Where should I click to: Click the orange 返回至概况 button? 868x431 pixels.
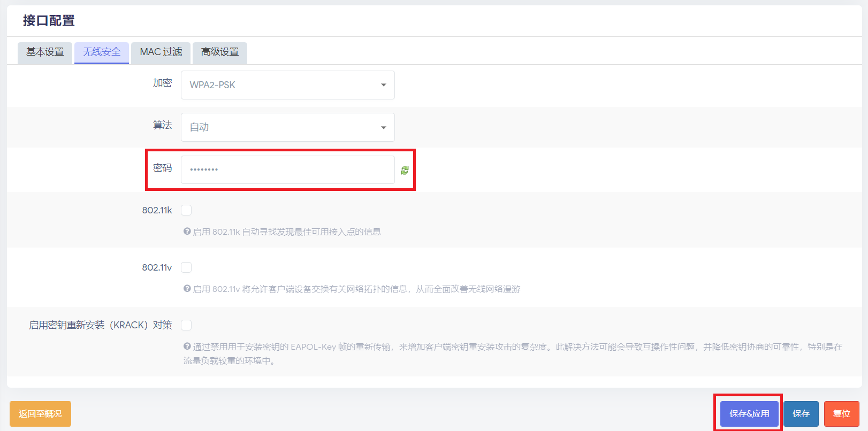coord(40,413)
